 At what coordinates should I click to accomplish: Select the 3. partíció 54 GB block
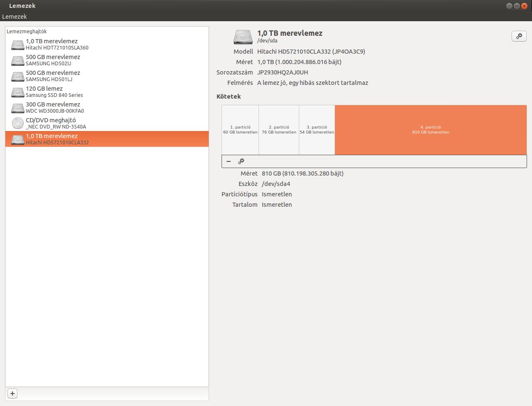click(317, 130)
